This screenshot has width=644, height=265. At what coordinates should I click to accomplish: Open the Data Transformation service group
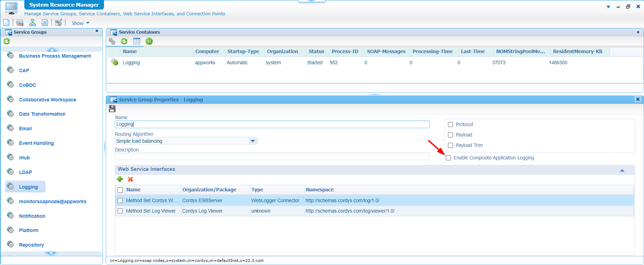42,114
